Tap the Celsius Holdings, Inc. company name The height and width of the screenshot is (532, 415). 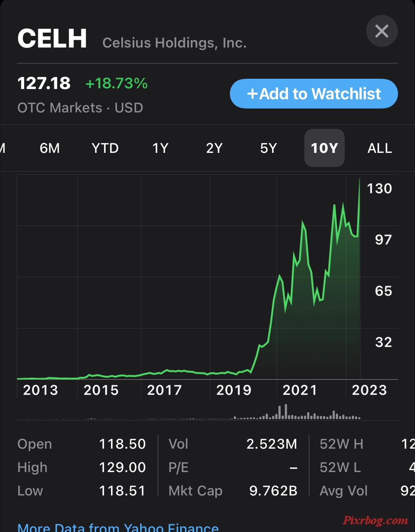click(x=174, y=43)
